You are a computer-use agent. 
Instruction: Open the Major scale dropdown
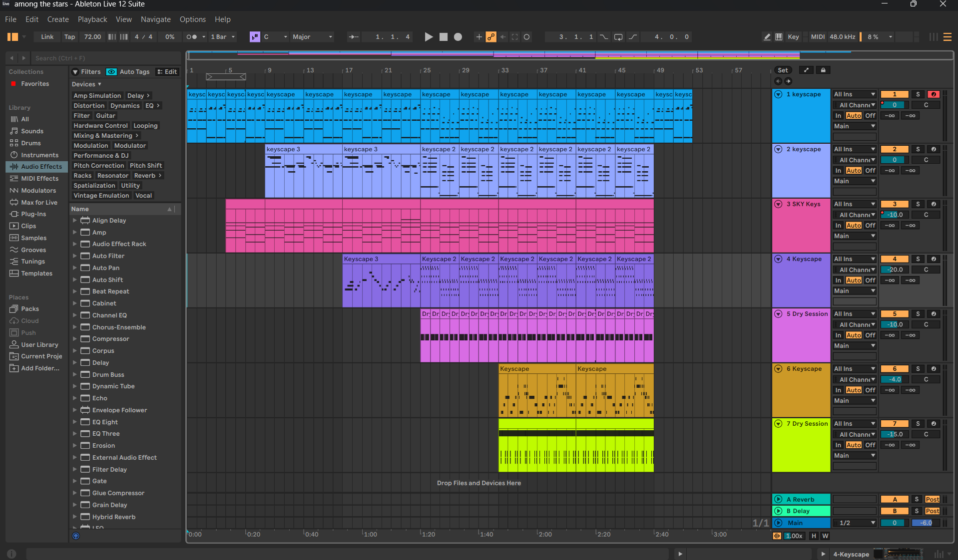tap(312, 37)
